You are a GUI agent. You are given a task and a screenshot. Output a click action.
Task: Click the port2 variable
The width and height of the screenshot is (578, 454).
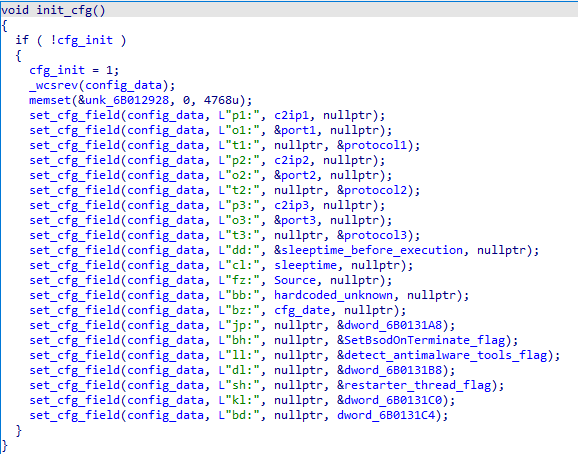[298, 175]
